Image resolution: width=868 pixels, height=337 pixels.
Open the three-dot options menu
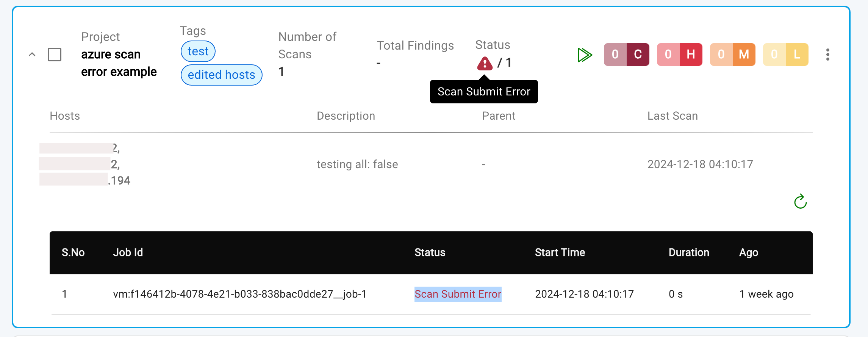pyautogui.click(x=828, y=55)
